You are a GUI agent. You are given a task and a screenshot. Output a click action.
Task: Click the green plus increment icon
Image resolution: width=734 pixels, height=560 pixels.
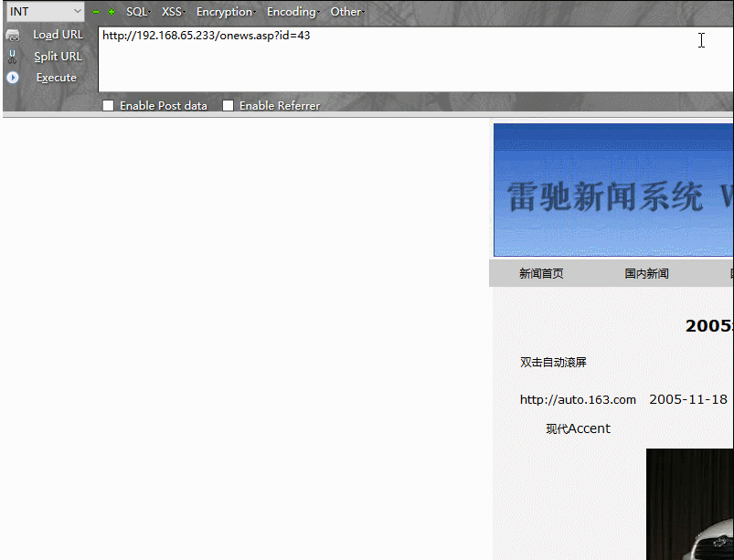tap(112, 12)
